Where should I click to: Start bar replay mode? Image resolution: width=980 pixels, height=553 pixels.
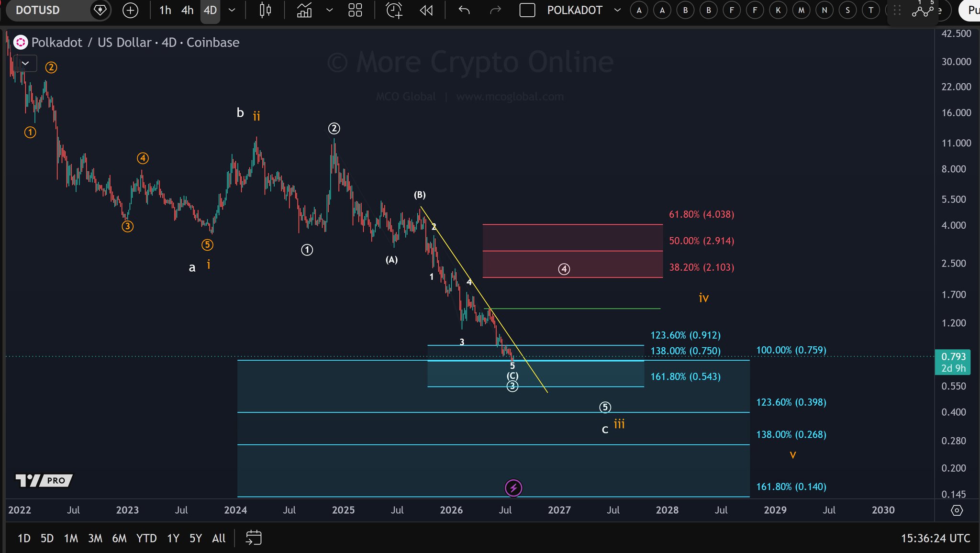point(426,10)
